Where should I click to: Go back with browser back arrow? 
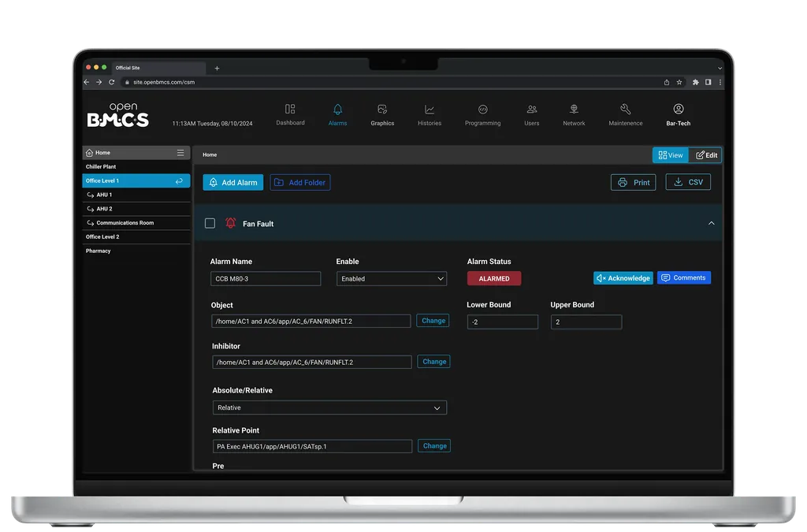click(87, 82)
